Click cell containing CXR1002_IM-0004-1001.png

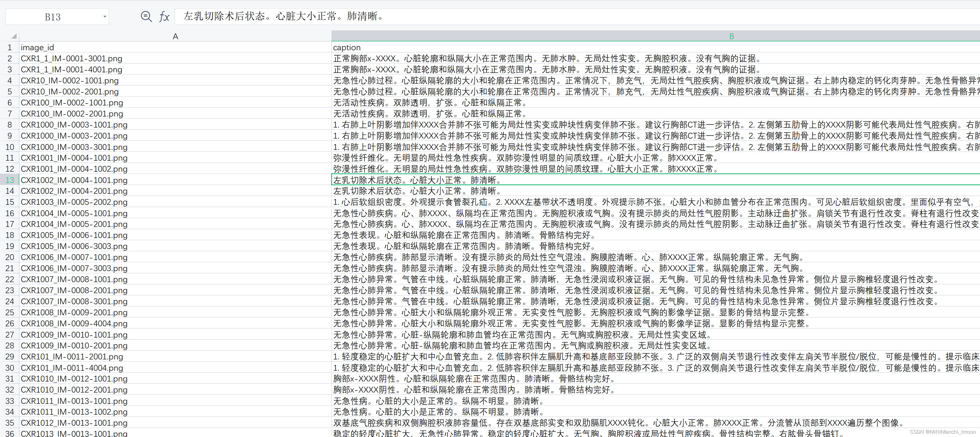point(74,180)
